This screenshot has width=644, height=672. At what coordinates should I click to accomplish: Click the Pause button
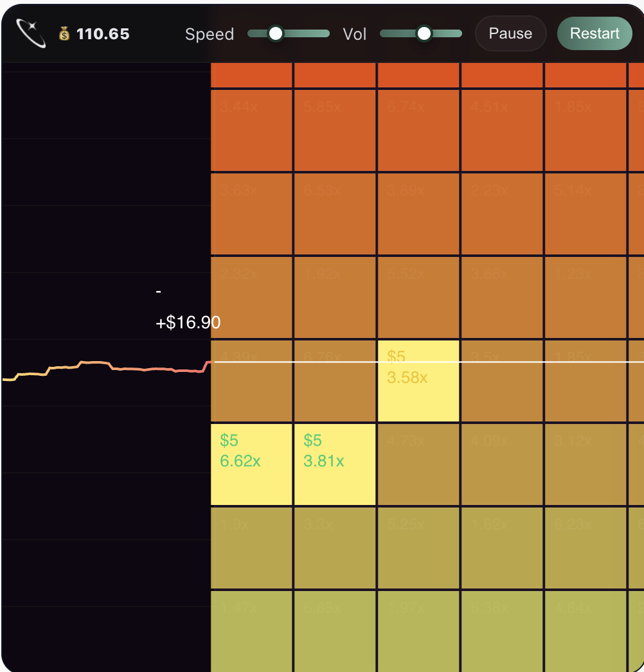coord(510,33)
